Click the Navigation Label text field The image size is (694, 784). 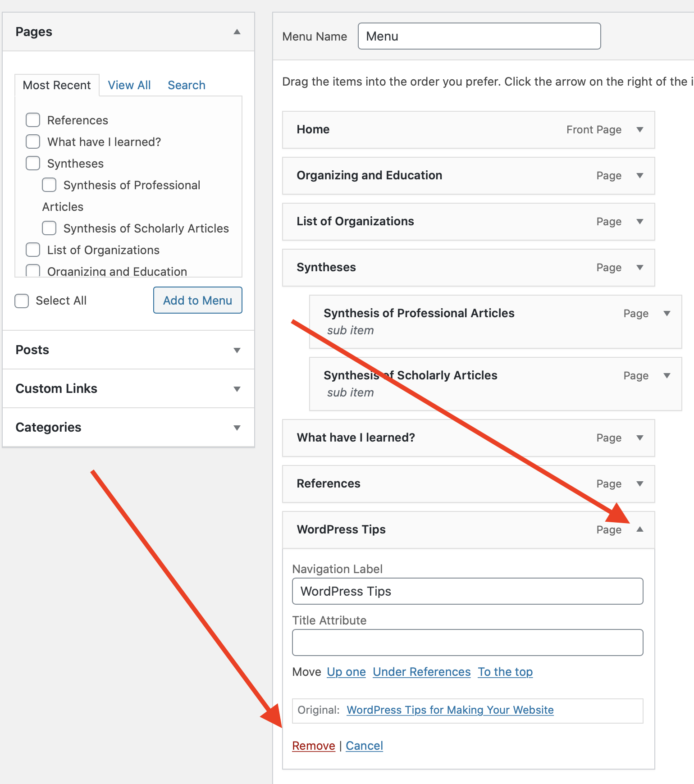coord(467,591)
